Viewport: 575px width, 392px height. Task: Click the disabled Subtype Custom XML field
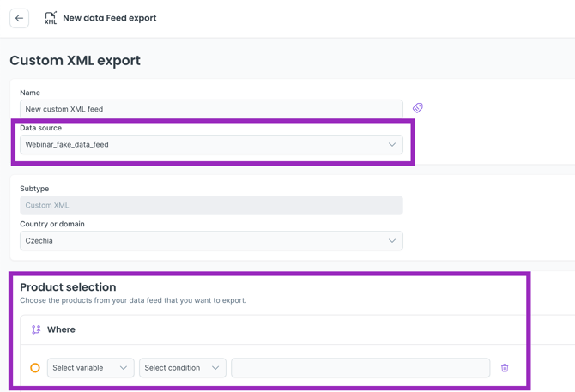[x=211, y=206]
